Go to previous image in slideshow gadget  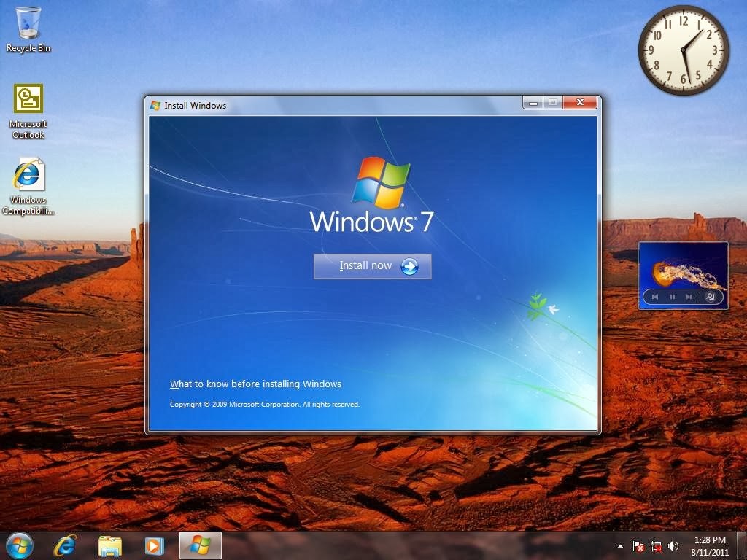click(x=656, y=296)
